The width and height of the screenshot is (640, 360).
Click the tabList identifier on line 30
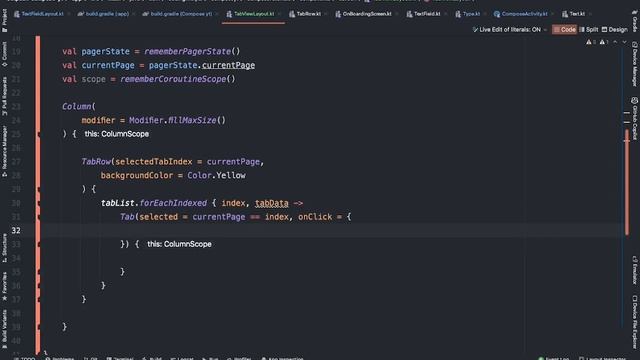(118, 203)
